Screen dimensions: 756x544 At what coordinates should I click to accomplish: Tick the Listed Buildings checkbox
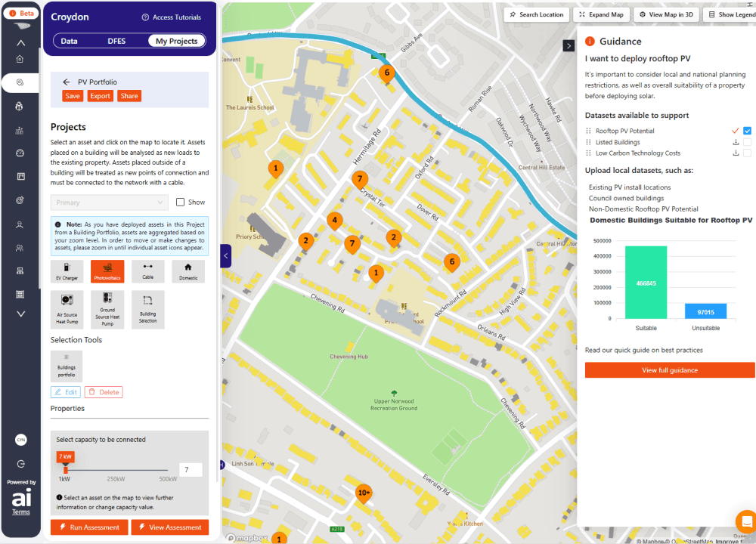pyautogui.click(x=748, y=142)
